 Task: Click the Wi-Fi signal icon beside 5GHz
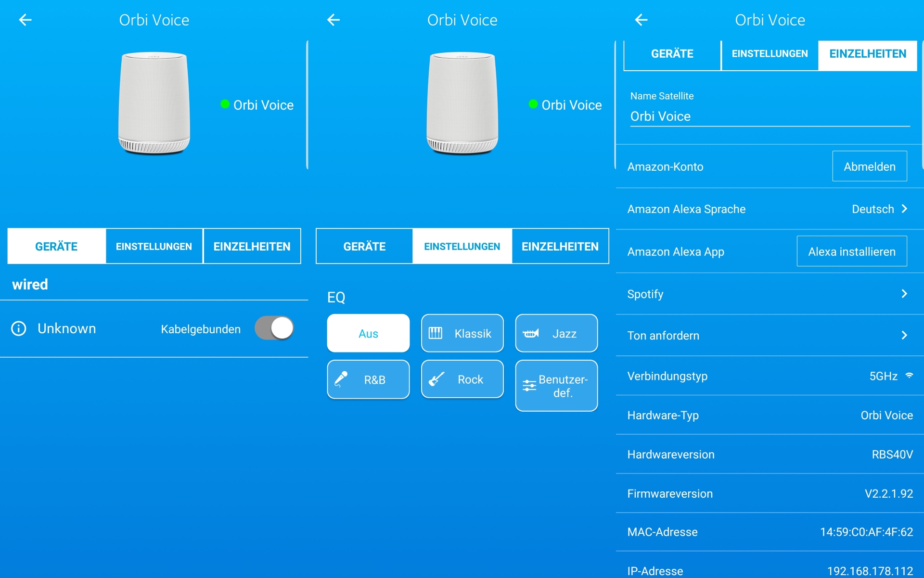909,376
